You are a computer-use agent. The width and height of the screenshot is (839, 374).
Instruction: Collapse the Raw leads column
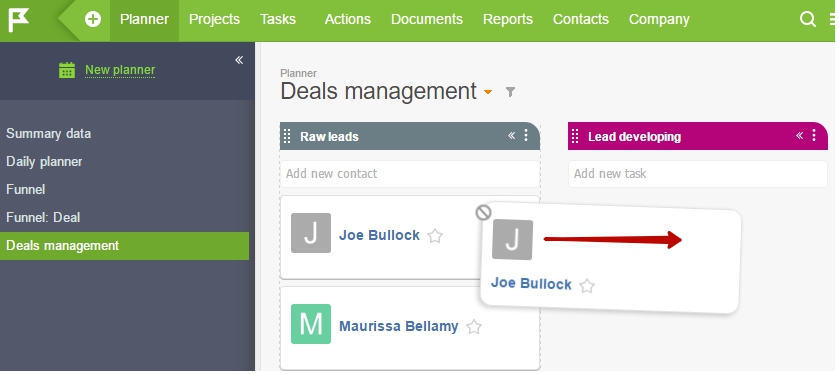tap(512, 135)
